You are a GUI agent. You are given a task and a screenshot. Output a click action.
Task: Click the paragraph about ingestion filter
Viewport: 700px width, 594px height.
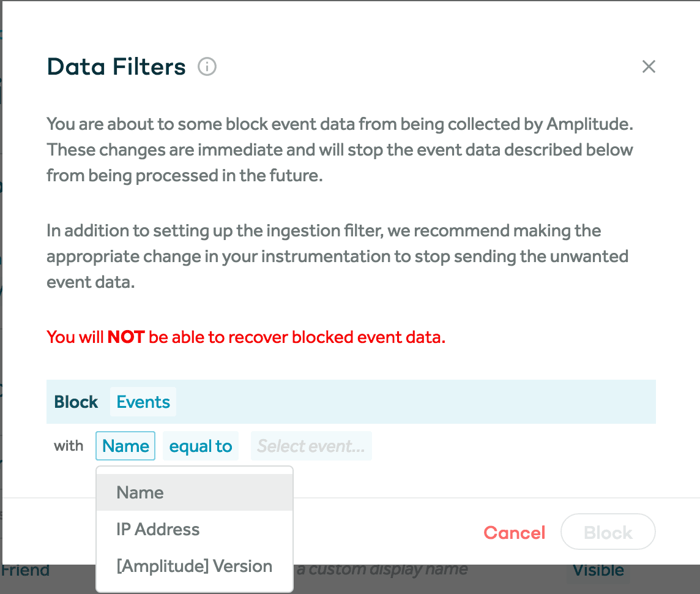point(337,256)
